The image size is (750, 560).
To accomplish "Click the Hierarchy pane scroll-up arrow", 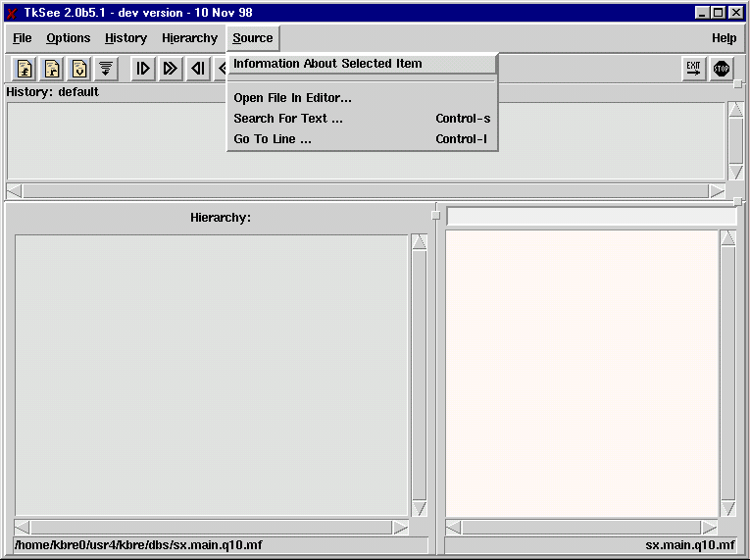I will (x=419, y=242).
